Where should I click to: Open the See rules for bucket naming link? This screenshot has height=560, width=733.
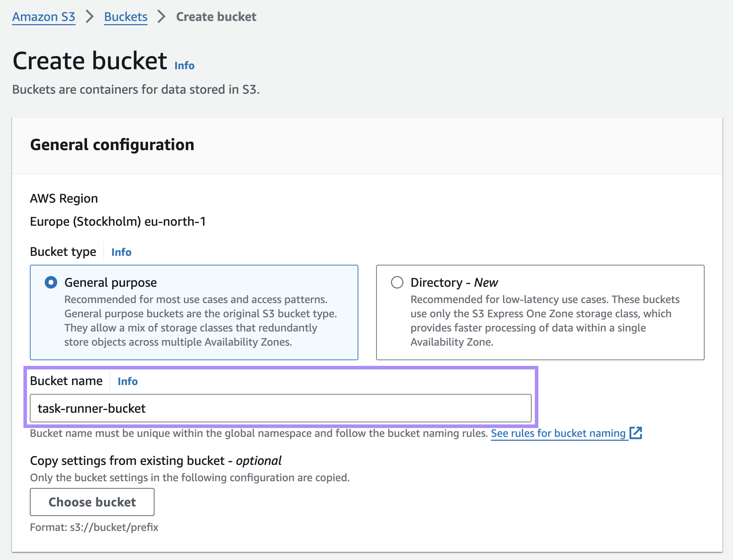pyautogui.click(x=558, y=433)
